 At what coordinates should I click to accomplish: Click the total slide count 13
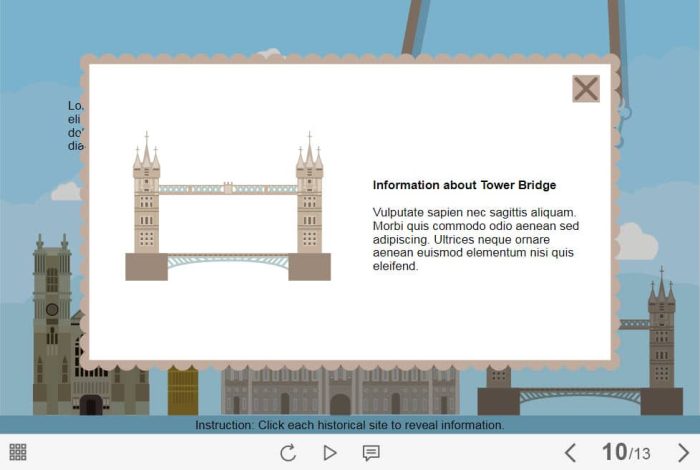641,454
